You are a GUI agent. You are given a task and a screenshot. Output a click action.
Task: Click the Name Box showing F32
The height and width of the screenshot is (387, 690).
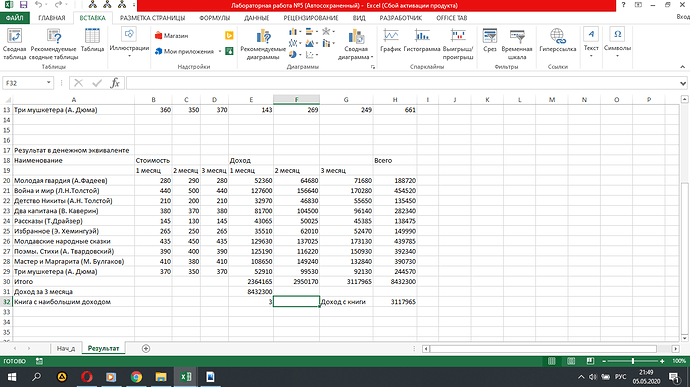click(x=23, y=83)
